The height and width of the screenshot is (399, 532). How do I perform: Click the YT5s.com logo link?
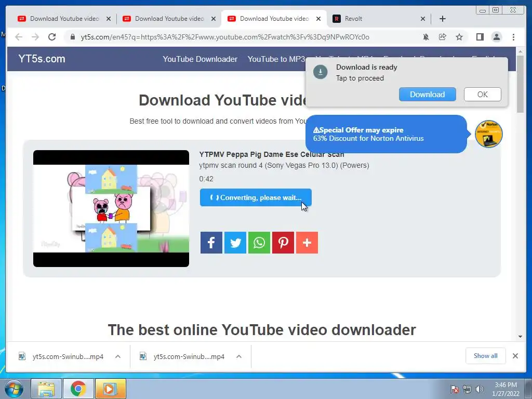(42, 59)
